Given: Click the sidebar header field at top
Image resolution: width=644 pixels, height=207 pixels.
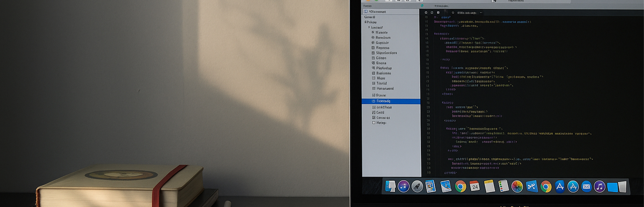Looking at the screenshot, I should tap(391, 12).
